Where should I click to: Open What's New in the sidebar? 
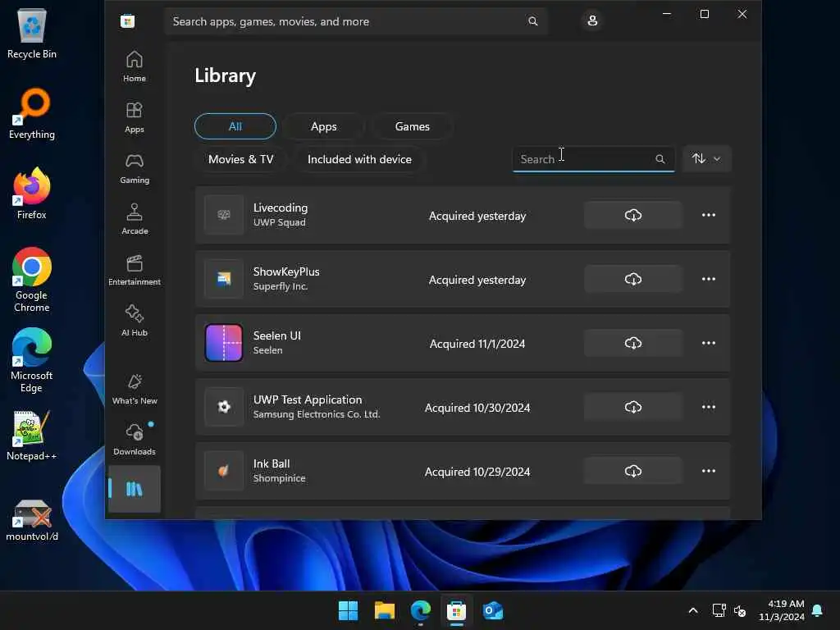click(x=134, y=390)
